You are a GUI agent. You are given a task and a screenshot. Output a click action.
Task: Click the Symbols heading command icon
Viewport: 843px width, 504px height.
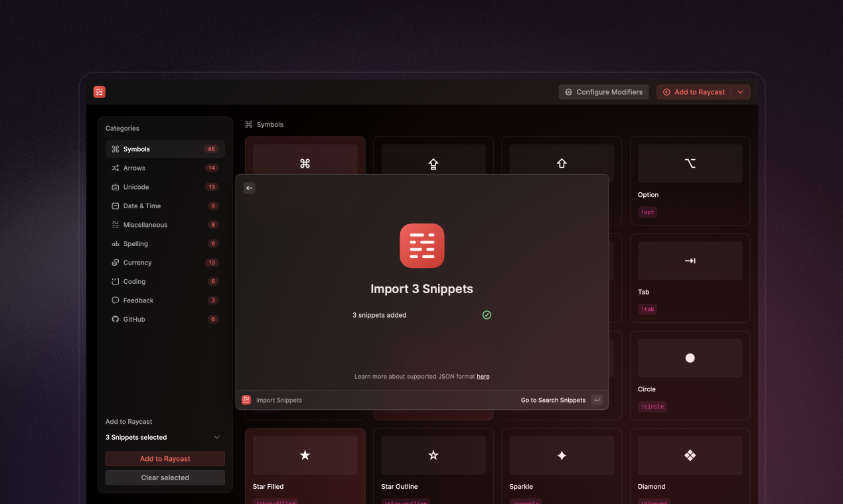point(249,125)
